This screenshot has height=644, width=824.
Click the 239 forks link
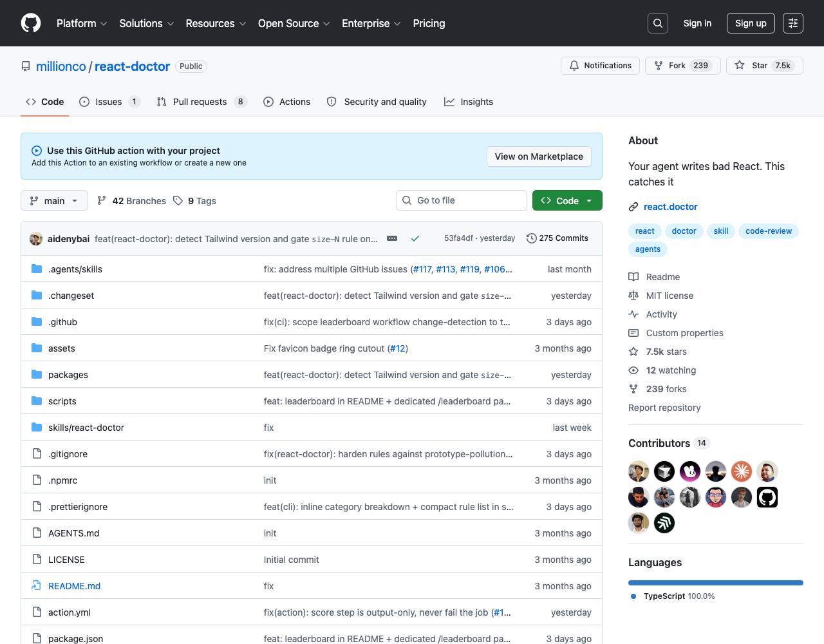(666, 389)
